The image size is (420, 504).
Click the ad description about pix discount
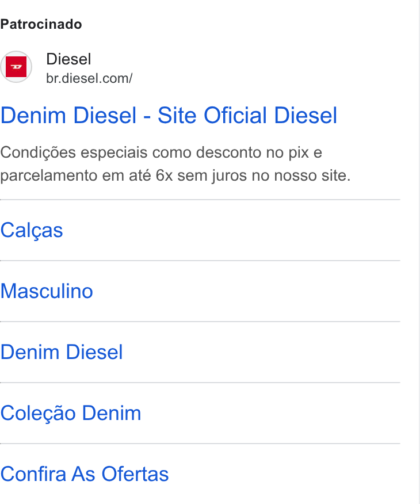(175, 164)
